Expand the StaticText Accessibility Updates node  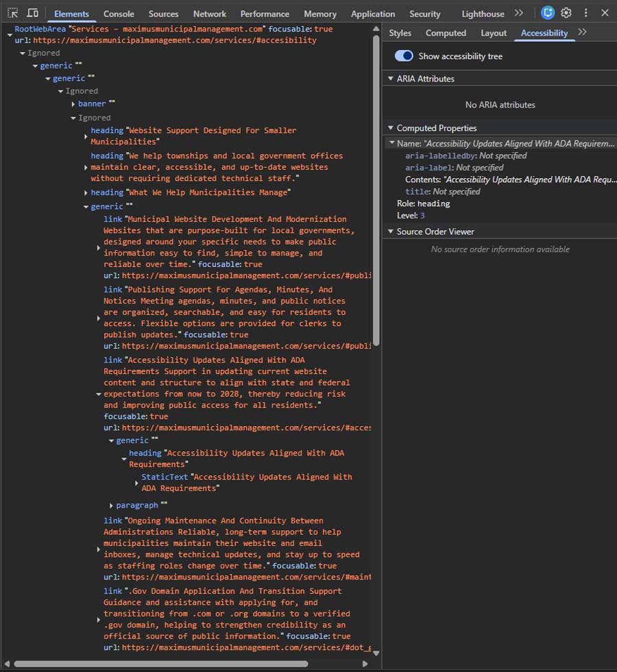point(136,483)
